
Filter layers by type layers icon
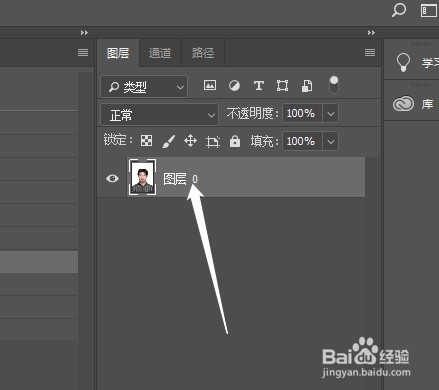click(259, 86)
